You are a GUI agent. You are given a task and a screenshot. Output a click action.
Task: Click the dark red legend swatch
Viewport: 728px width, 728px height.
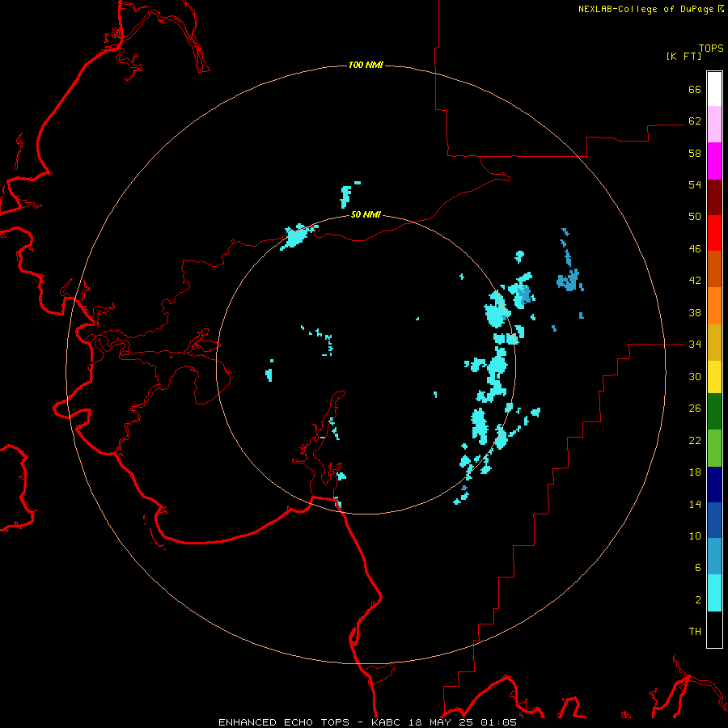[x=714, y=197]
